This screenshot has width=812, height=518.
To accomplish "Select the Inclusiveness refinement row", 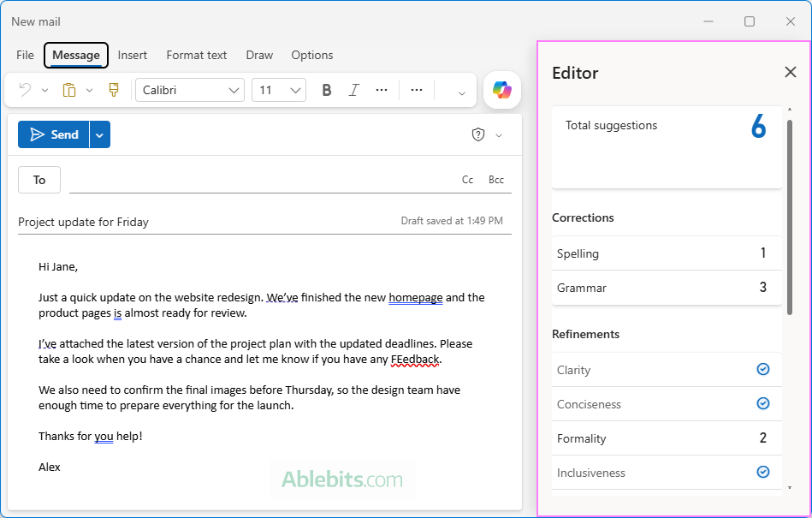I will [667, 473].
